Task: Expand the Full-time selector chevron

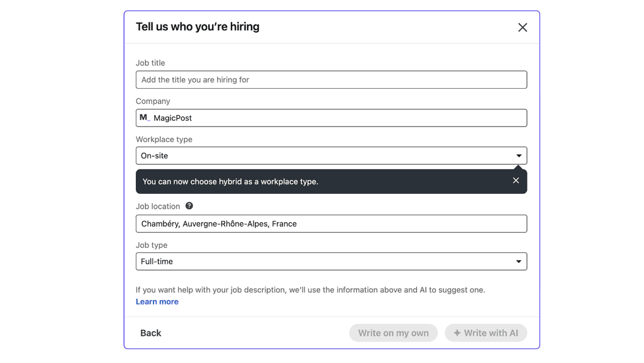Action: tap(518, 261)
